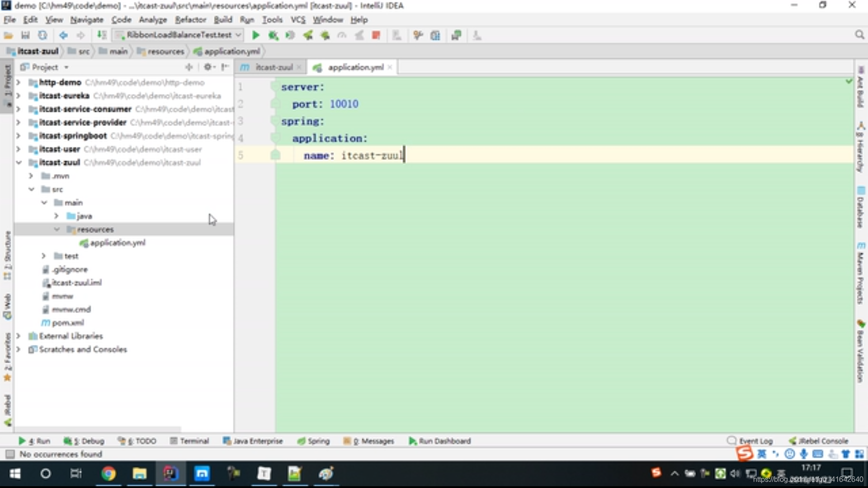Image resolution: width=868 pixels, height=488 pixels.
Task: Open the File menu
Action: tap(9, 19)
